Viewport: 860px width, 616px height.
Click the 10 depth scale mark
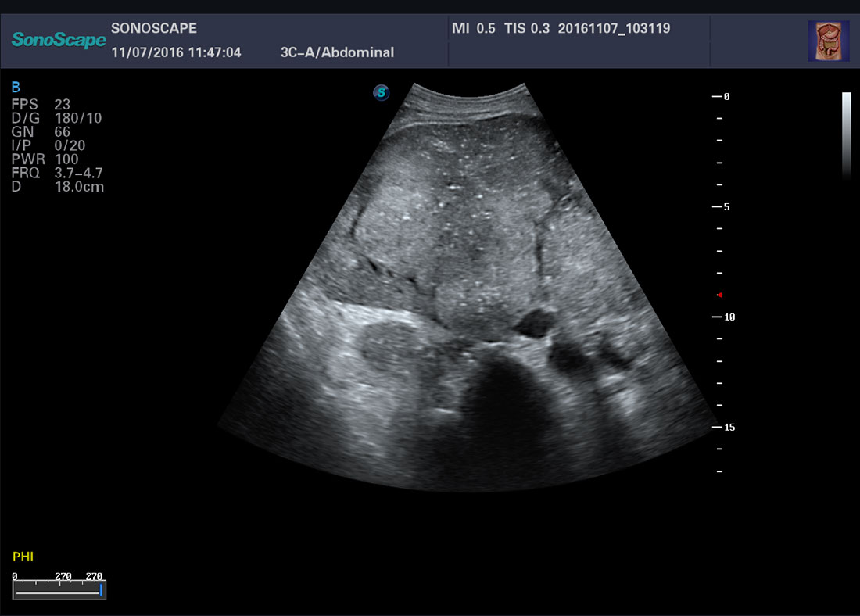click(x=723, y=317)
